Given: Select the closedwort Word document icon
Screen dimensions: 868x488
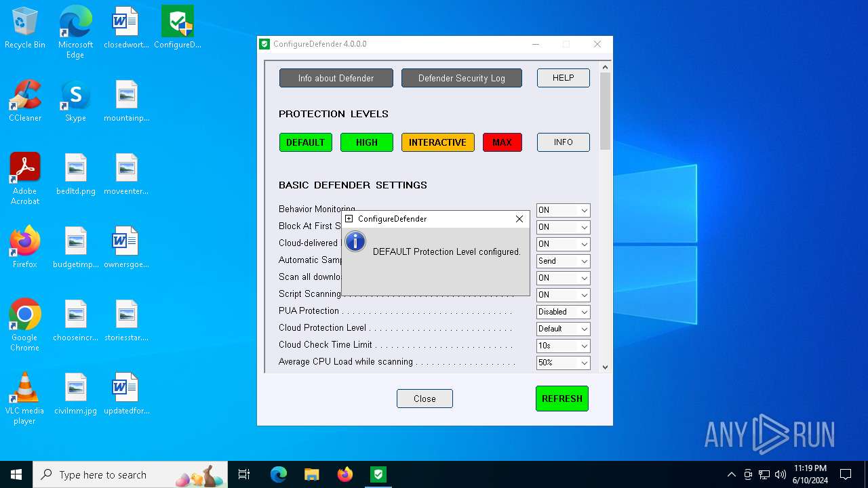Looking at the screenshot, I should coord(126,28).
